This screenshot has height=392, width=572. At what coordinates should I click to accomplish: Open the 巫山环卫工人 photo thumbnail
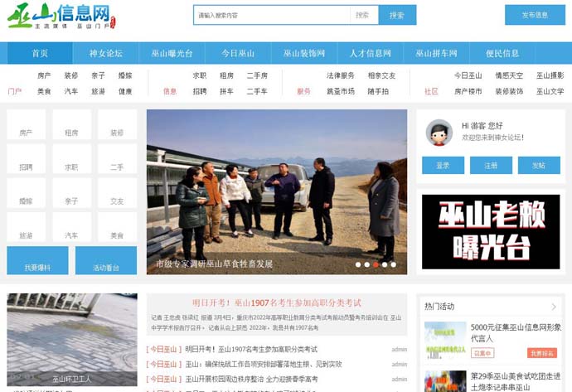pos(72,340)
